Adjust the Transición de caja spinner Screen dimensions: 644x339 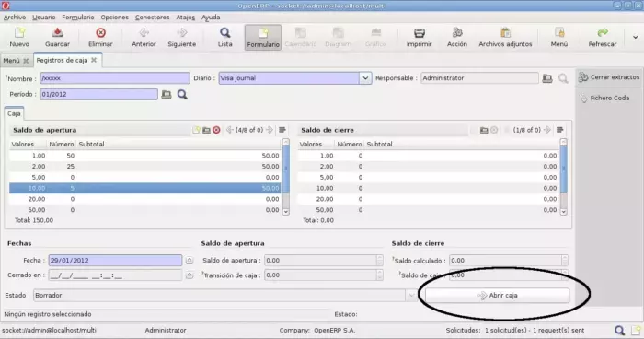tap(379, 275)
